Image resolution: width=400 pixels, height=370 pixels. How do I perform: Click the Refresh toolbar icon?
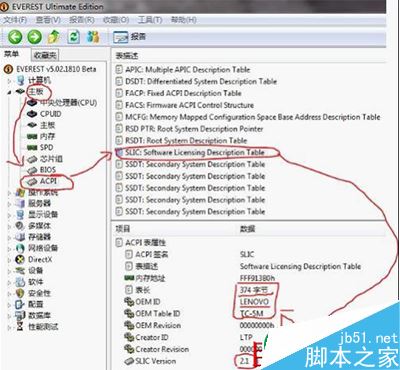tap(73, 37)
